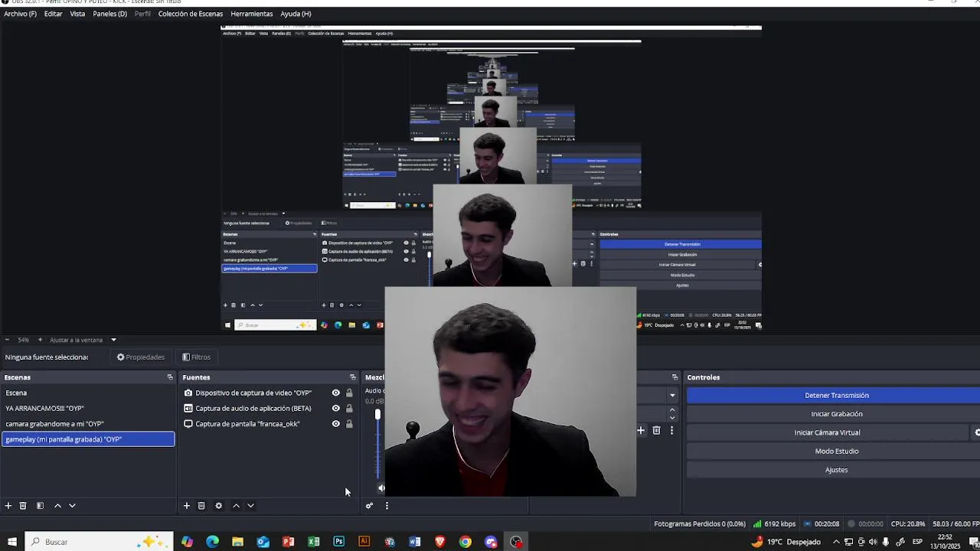Image resolution: width=980 pixels, height=551 pixels.
Task: Open transition properties three-dot menu
Action: pyautogui.click(x=671, y=431)
